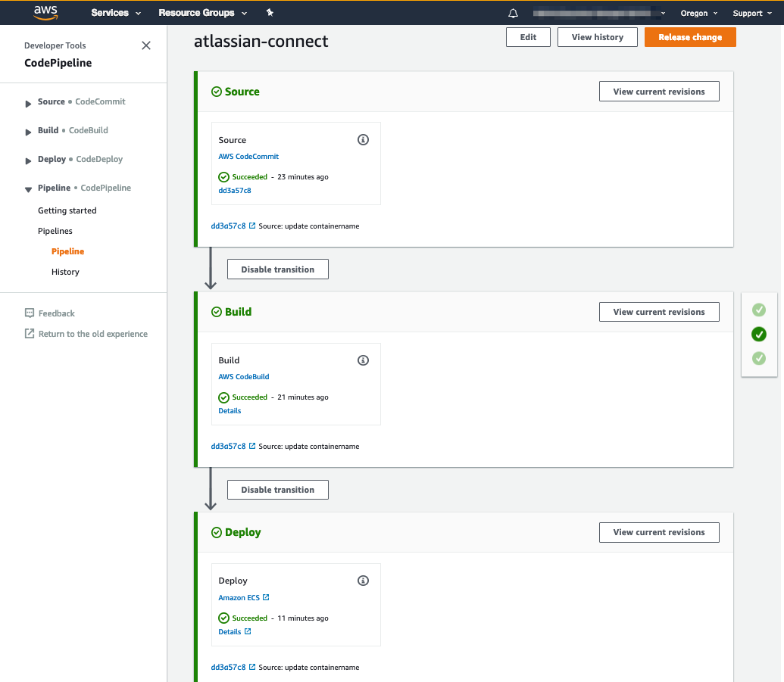Click View history button
Image resolution: width=784 pixels, height=682 pixels.
[598, 37]
